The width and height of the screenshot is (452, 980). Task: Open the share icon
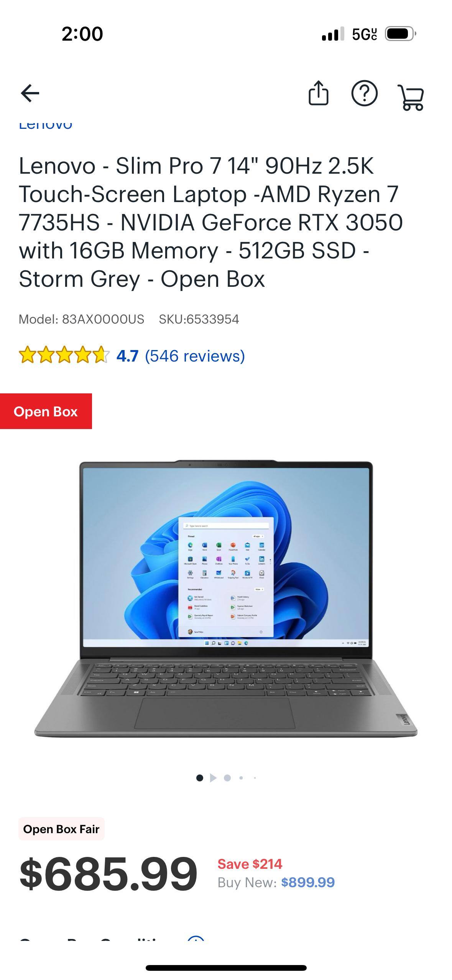pyautogui.click(x=318, y=93)
